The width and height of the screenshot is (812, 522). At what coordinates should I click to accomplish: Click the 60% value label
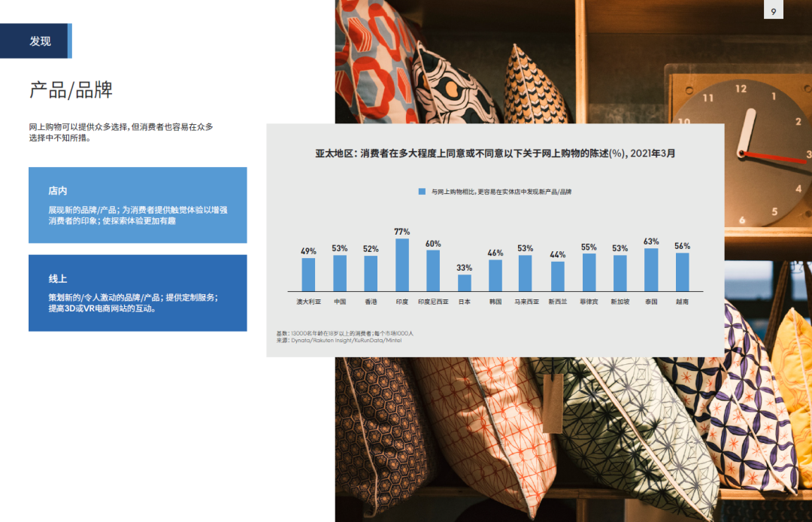434,244
